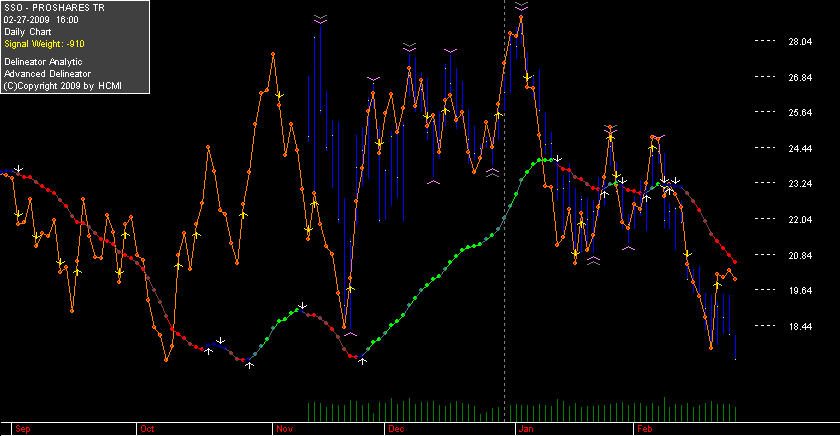Click the Sep month label on timeline
This screenshot has width=840, height=436.
coord(22,429)
